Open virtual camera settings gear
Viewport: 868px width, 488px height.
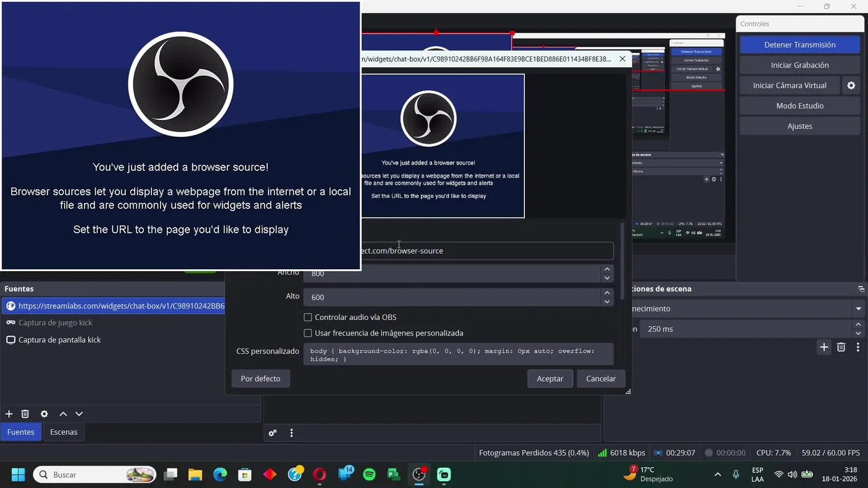click(x=852, y=85)
